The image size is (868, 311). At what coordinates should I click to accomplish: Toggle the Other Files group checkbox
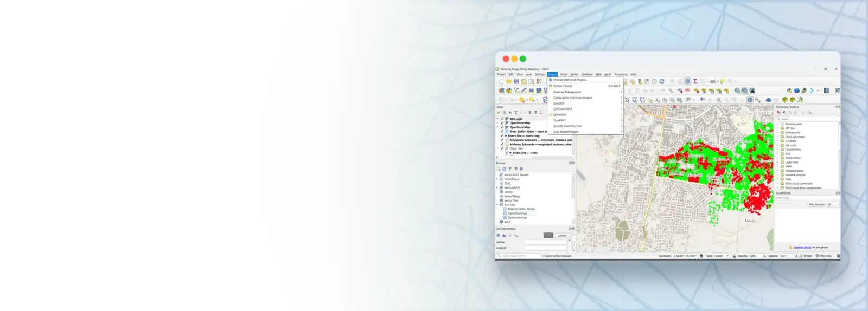tap(502, 148)
